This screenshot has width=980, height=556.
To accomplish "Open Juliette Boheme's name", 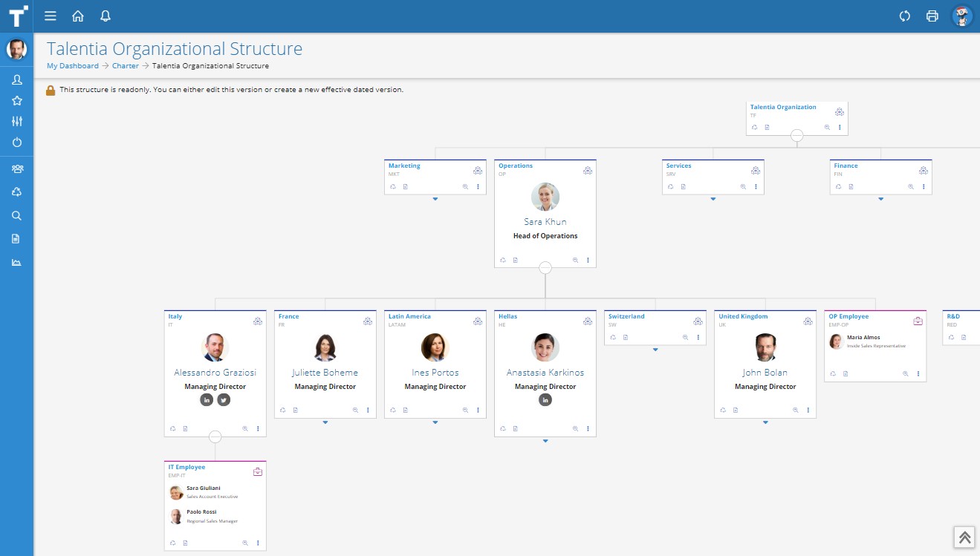I will [325, 373].
